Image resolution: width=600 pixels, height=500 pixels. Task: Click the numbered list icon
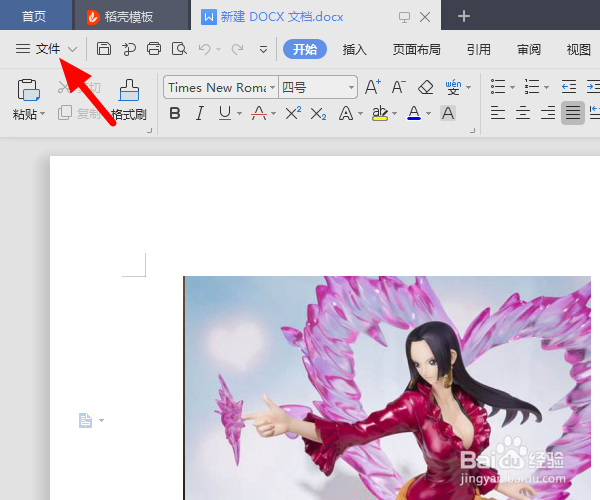(532, 87)
